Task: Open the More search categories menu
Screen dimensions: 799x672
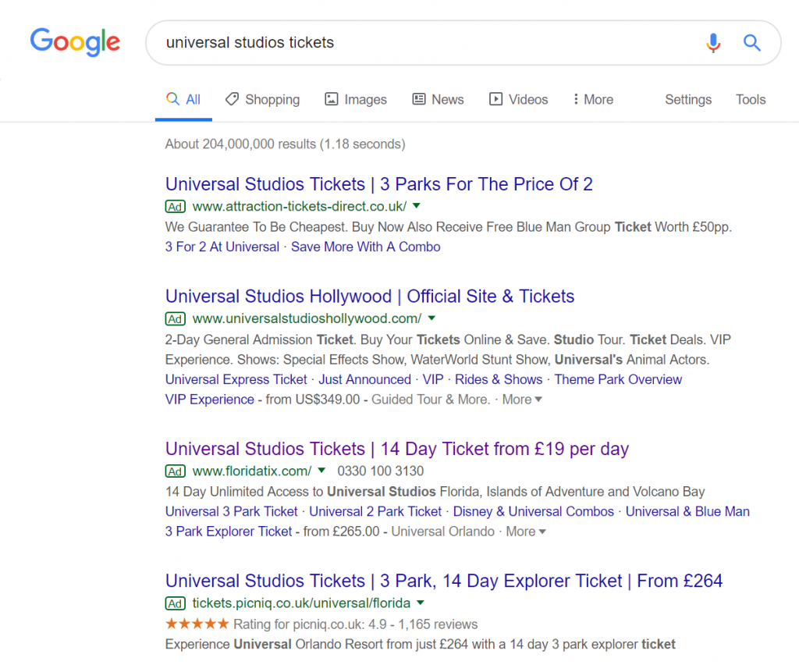Action: point(593,99)
